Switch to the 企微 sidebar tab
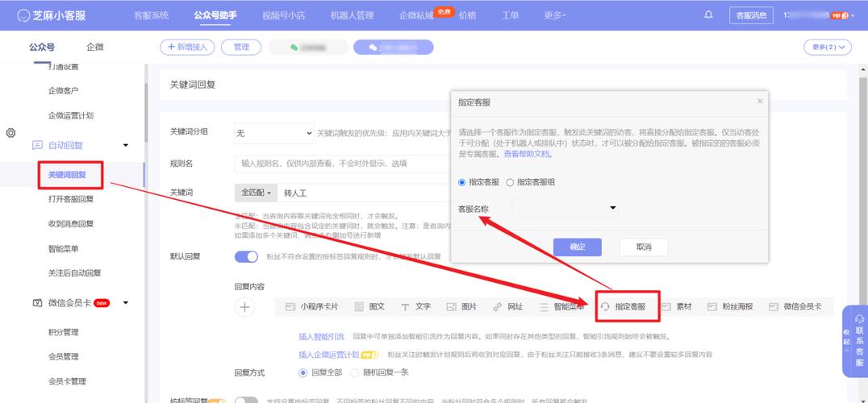The image size is (868, 403). pyautogui.click(x=95, y=48)
